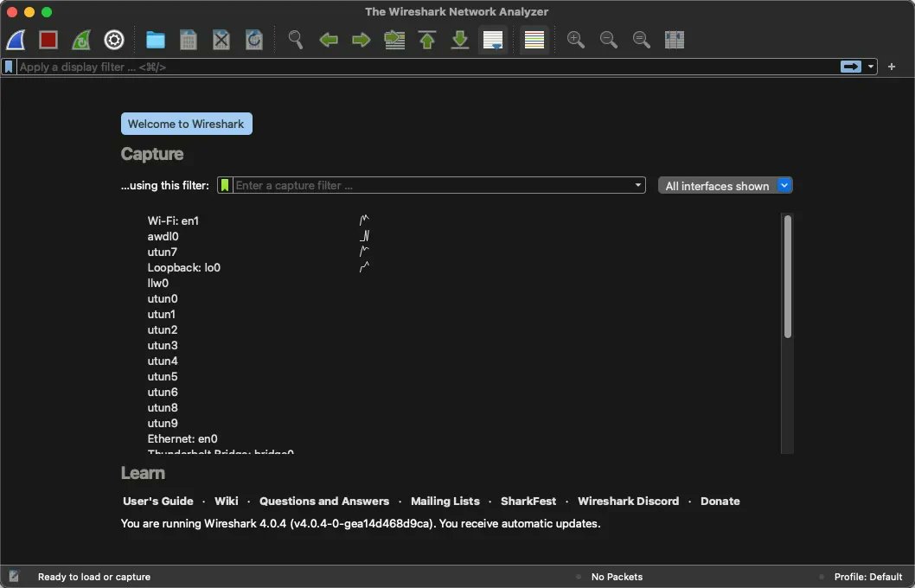
Task: Select utun6 interface
Action: click(163, 392)
